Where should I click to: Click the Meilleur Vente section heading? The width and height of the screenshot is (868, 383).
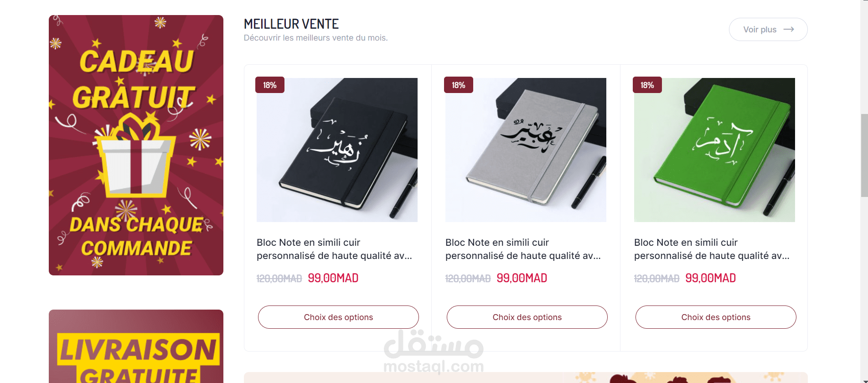[291, 24]
